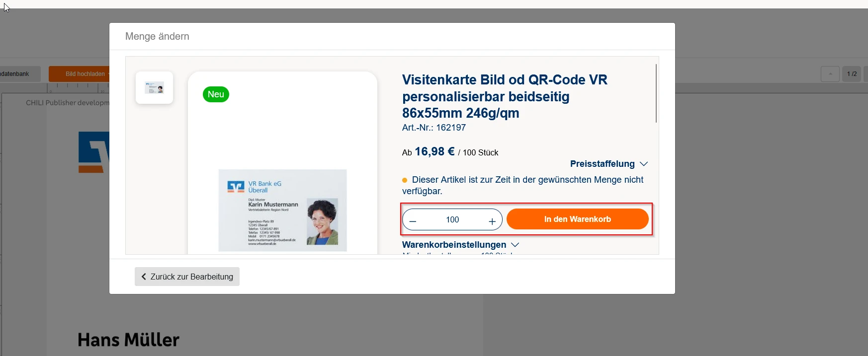Decrease quantity with the minus button
This screenshot has height=356, width=868.
pos(413,220)
